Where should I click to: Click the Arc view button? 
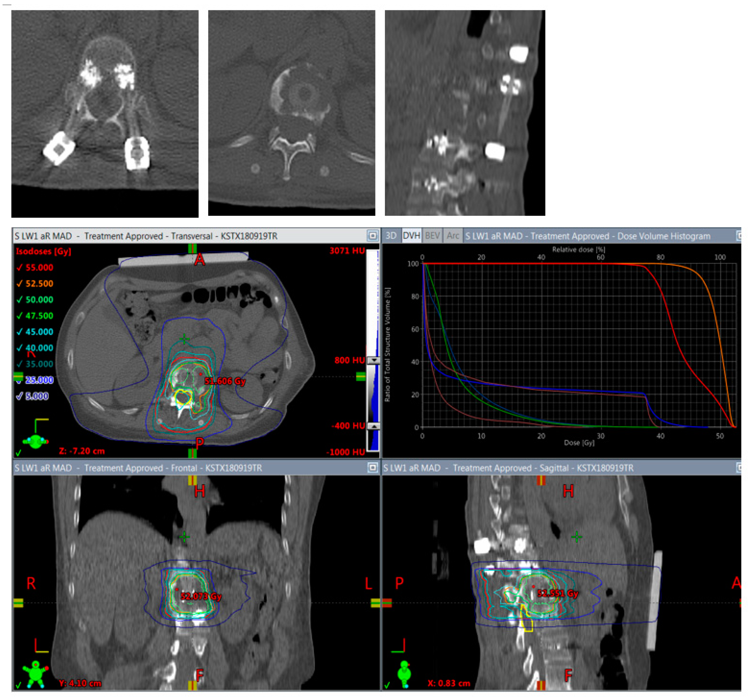point(453,236)
